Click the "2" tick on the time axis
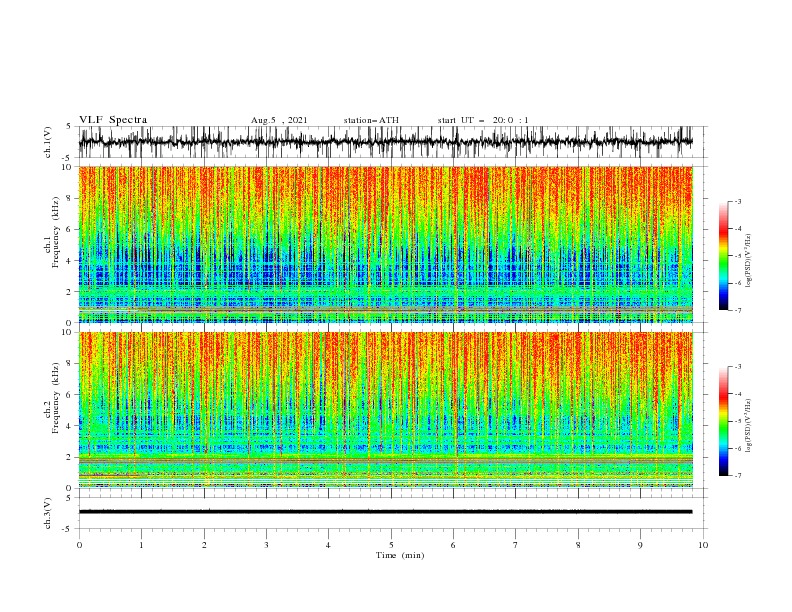 click(204, 545)
